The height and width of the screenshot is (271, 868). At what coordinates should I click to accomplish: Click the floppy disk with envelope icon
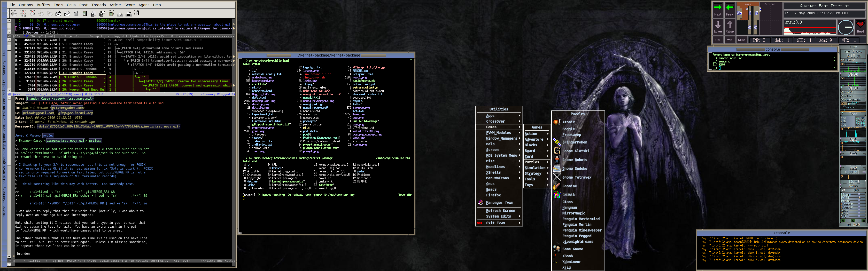tap(102, 13)
